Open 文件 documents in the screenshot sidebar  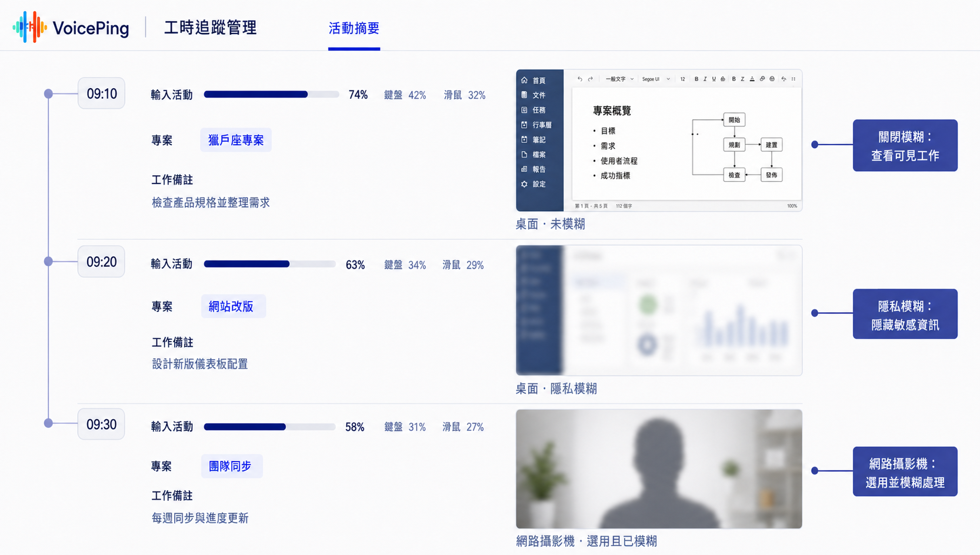[534, 95]
